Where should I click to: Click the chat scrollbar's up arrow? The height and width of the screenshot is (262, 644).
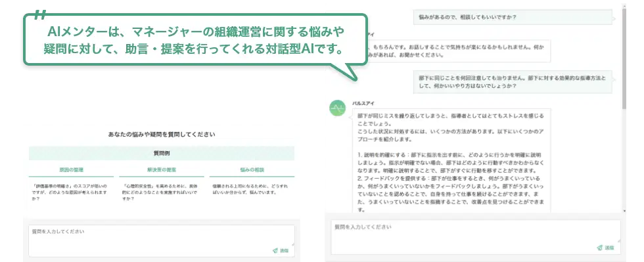(624, 6)
